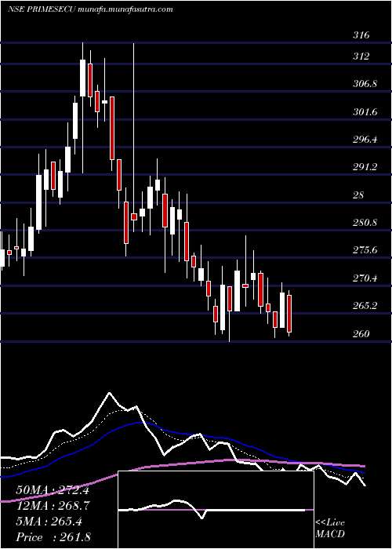
Task: Click the '5MA : 265.4' reading
Action: 49,522
